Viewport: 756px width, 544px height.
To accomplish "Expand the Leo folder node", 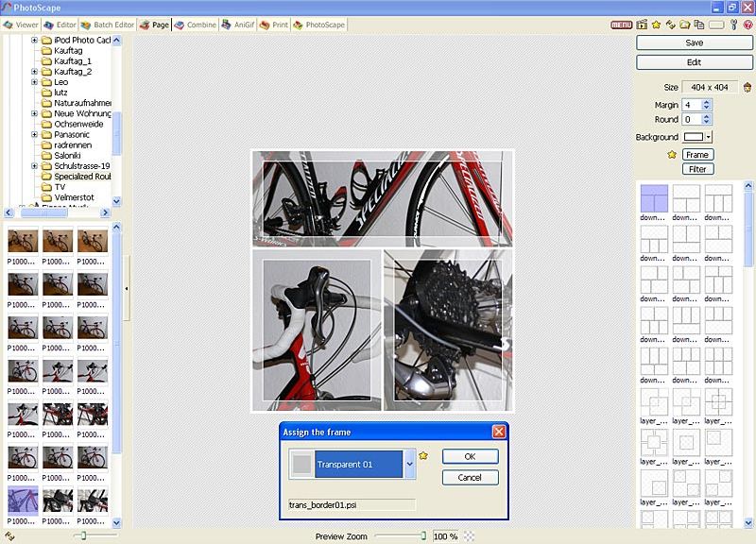I will tap(34, 82).
